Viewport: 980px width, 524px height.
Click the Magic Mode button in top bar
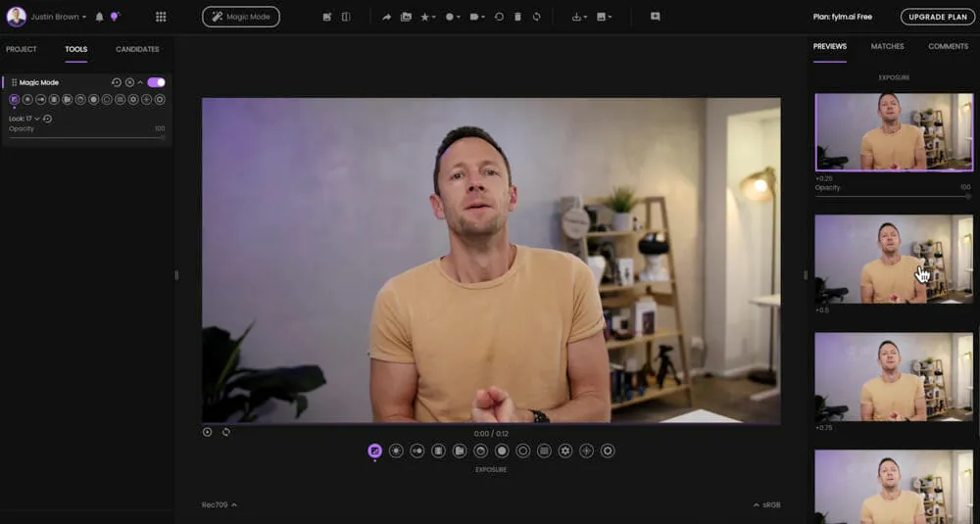point(241,17)
